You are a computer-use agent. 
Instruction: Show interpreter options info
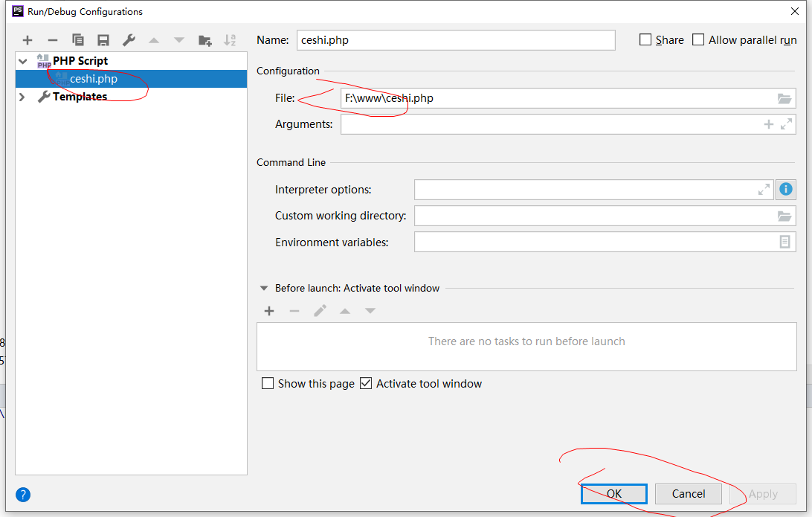(785, 189)
